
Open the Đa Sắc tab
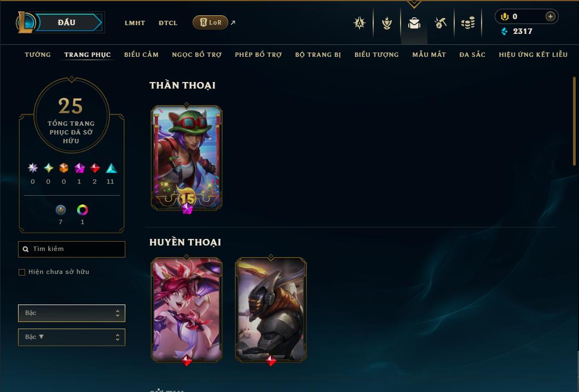[472, 55]
